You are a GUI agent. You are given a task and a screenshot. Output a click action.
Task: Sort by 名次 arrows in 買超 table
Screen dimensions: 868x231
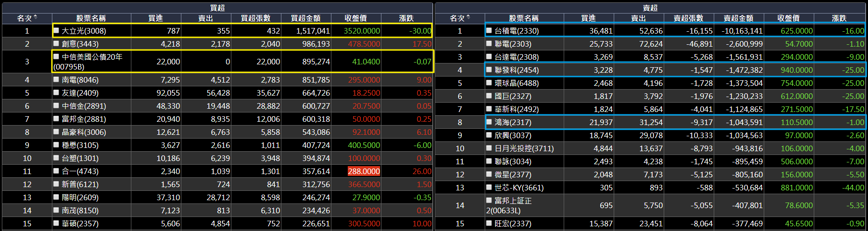(36, 18)
